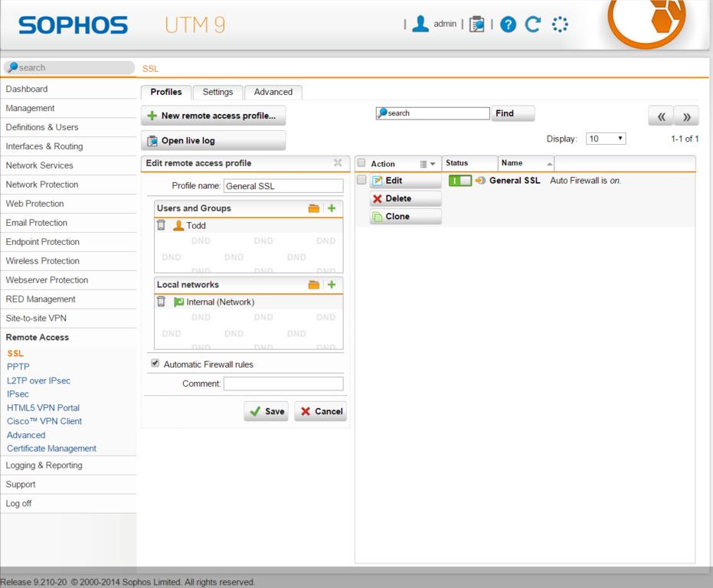
Task: Open Dashboard in the sidebar
Action: tap(68, 89)
